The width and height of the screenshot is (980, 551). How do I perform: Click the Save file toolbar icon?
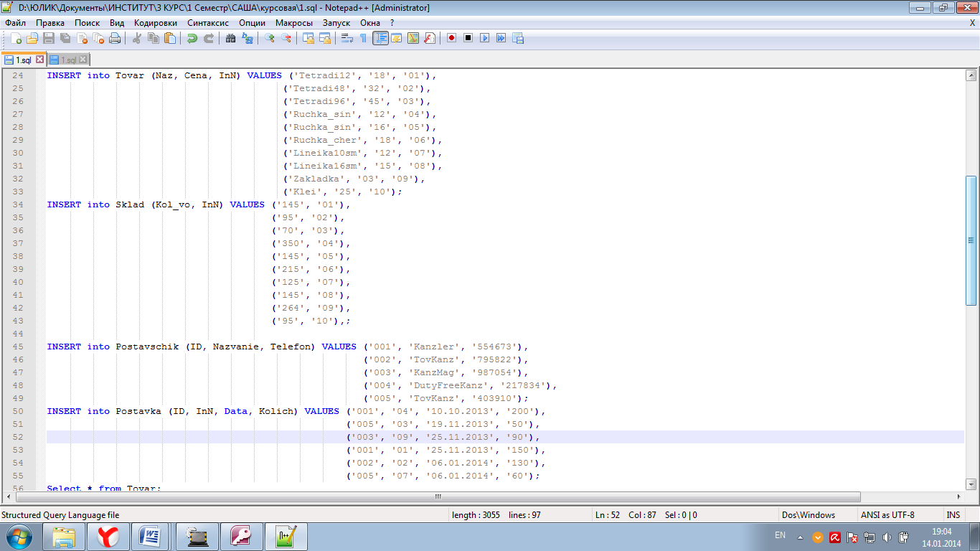pyautogui.click(x=49, y=38)
